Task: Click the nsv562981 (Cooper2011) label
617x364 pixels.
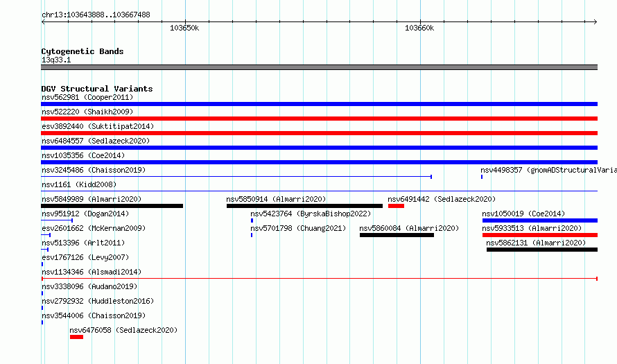Action: (87, 97)
